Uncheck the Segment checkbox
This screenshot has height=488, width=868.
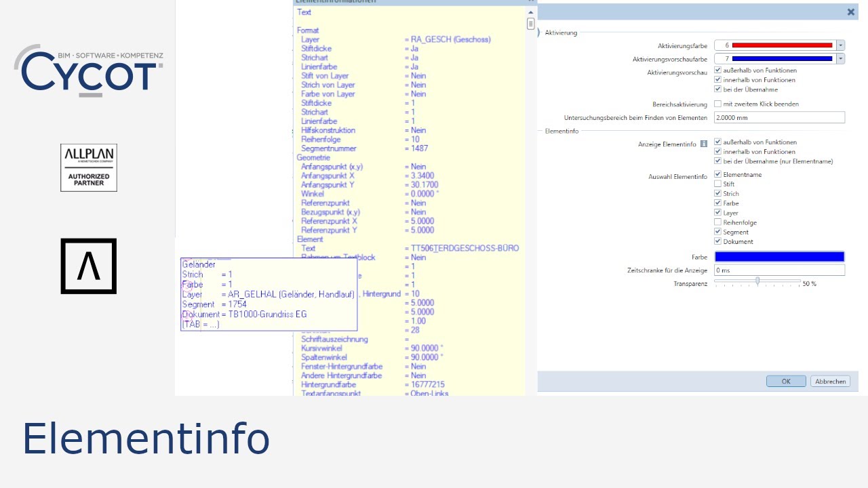(x=717, y=232)
